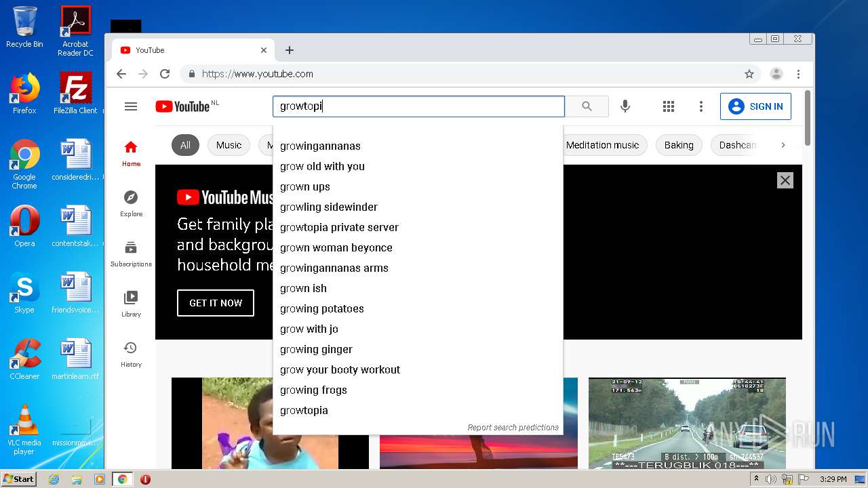Choose suggestion 'growingannanas arms'

click(x=418, y=268)
